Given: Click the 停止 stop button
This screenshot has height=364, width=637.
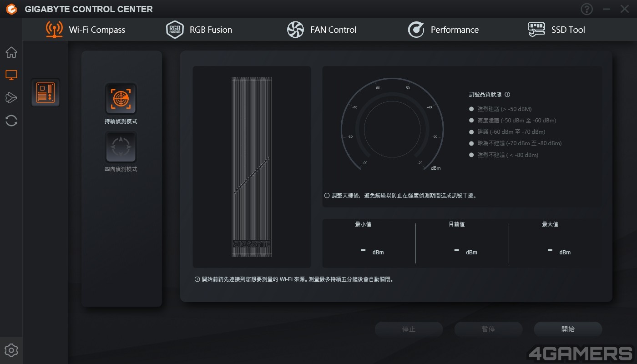Looking at the screenshot, I should [x=409, y=329].
